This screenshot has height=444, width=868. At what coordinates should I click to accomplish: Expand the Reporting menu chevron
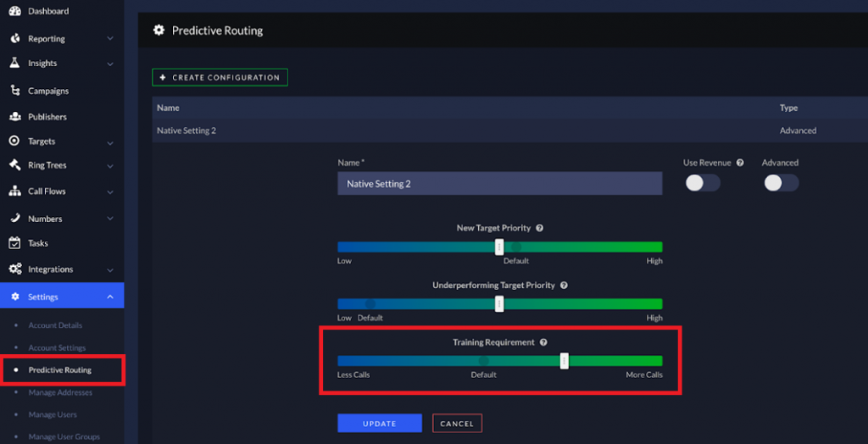click(110, 39)
